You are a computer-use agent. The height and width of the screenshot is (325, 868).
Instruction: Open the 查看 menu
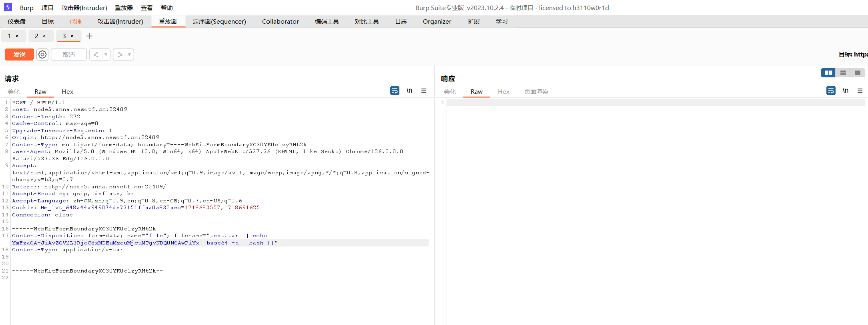point(147,8)
